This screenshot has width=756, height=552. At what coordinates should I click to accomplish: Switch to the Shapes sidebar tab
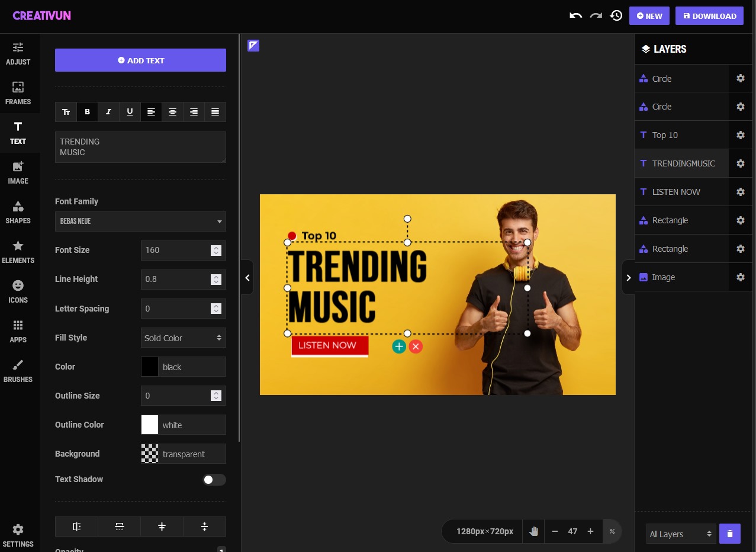pos(18,212)
